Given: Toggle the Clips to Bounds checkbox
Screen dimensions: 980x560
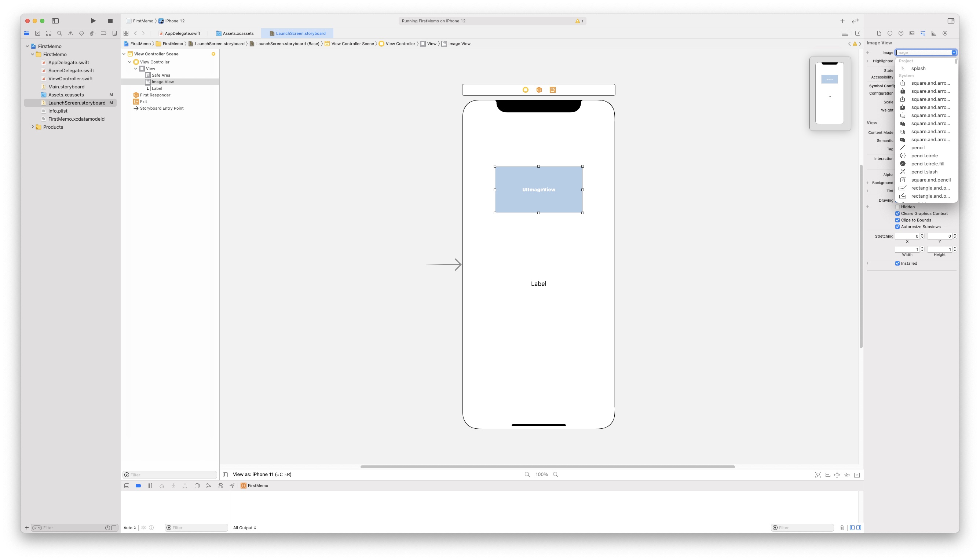Looking at the screenshot, I should tap(897, 220).
